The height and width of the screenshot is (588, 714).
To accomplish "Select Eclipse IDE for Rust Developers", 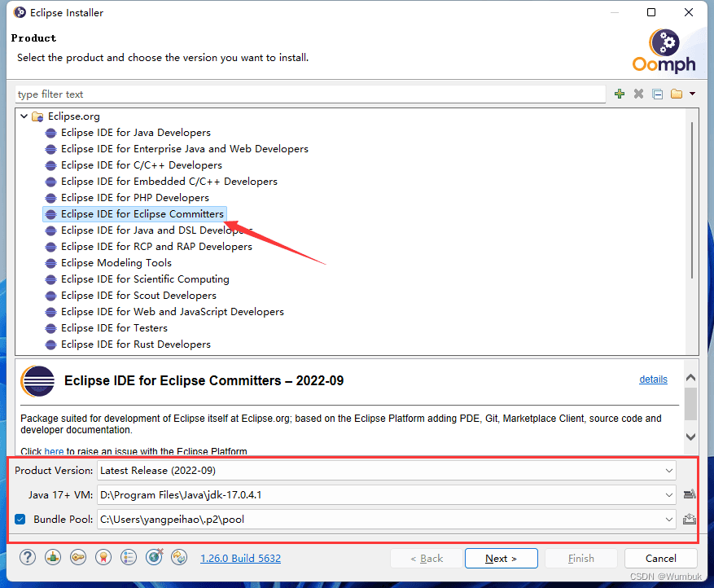I will (x=136, y=344).
